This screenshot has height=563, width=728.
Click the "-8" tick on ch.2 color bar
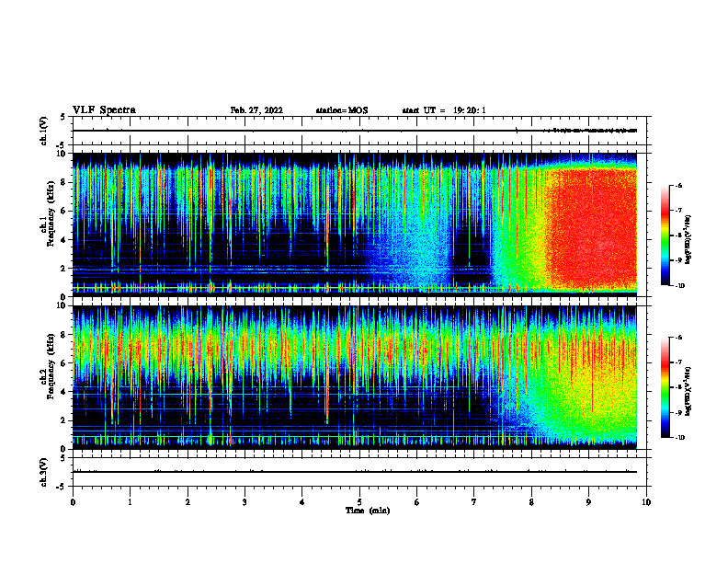pos(678,387)
